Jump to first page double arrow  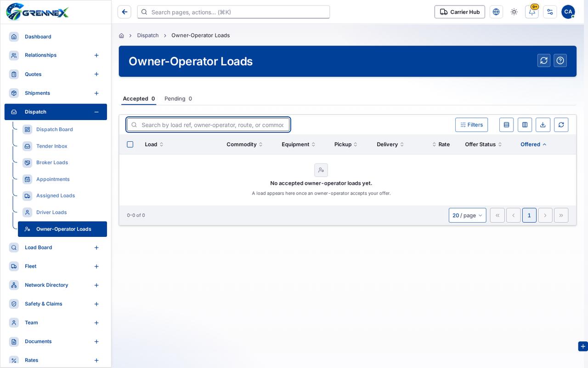pos(497,215)
